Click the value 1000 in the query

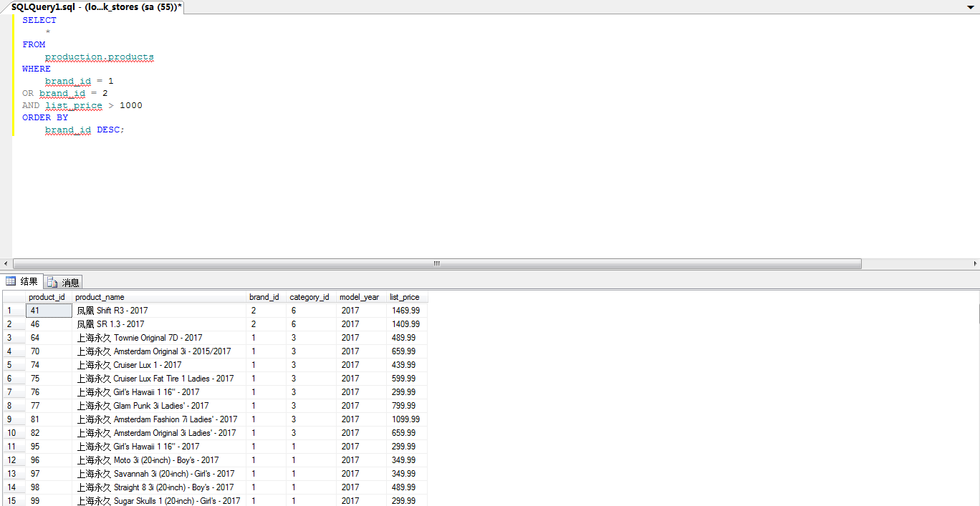tap(131, 105)
